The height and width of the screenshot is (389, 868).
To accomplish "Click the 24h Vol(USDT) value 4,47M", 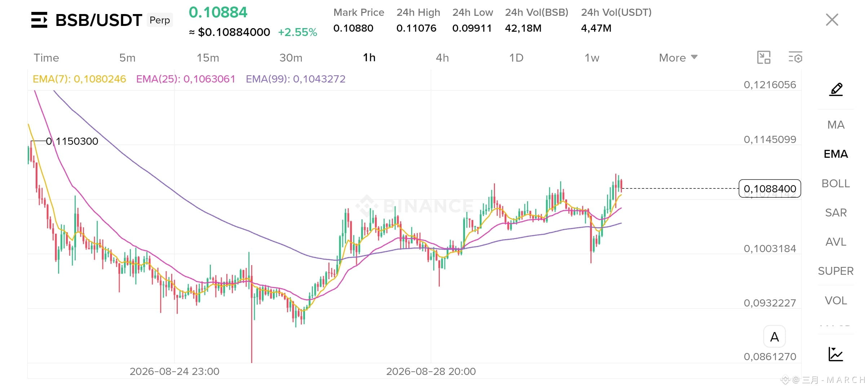I will coord(596,28).
